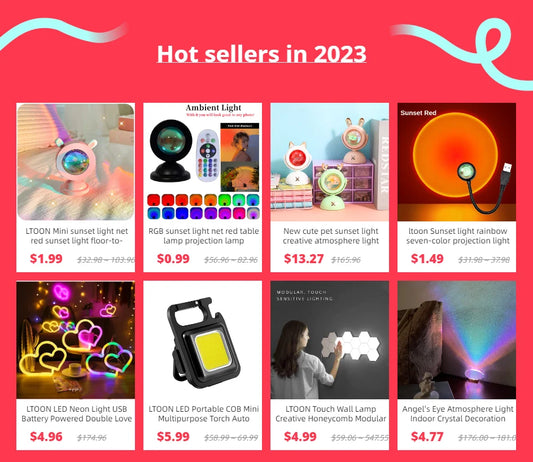This screenshot has width=533, height=462.
Task: Click the $13.27 price of the pet light
Action: 304,259
